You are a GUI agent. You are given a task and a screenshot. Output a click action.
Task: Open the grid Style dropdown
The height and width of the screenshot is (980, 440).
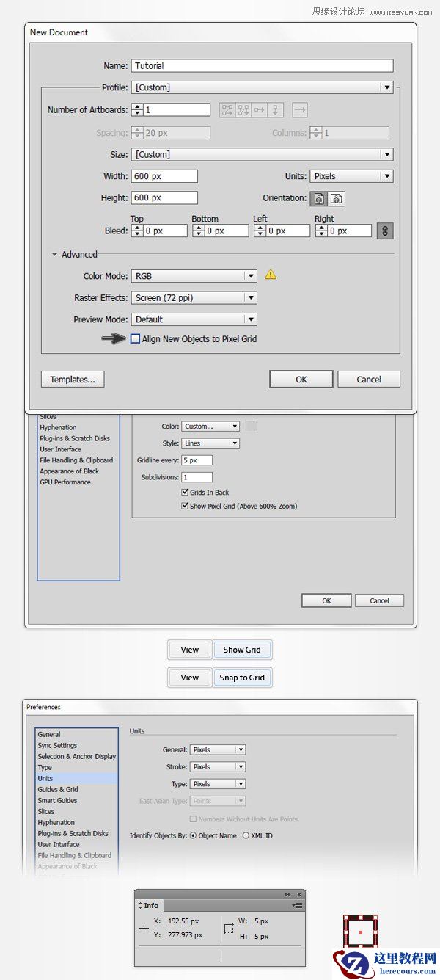210,443
